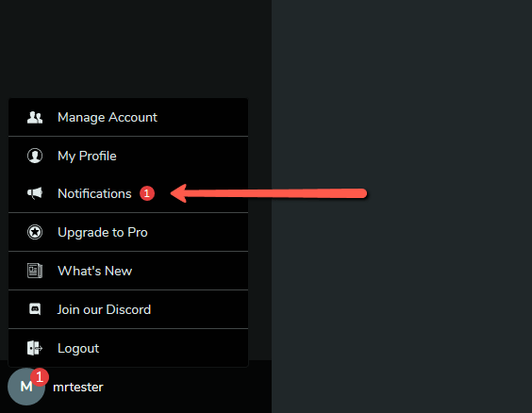Click the What's New newspaper icon
Image resolution: width=532 pixels, height=413 pixels.
[35, 271]
